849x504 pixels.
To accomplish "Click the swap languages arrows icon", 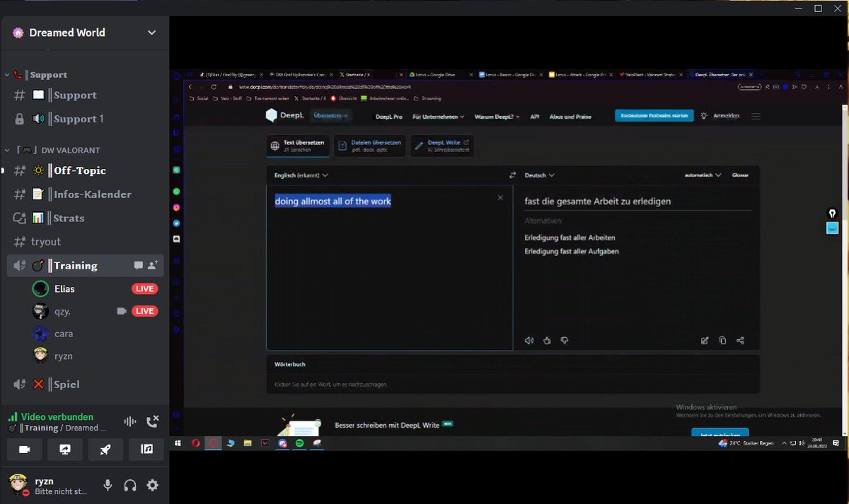I will point(513,175).
